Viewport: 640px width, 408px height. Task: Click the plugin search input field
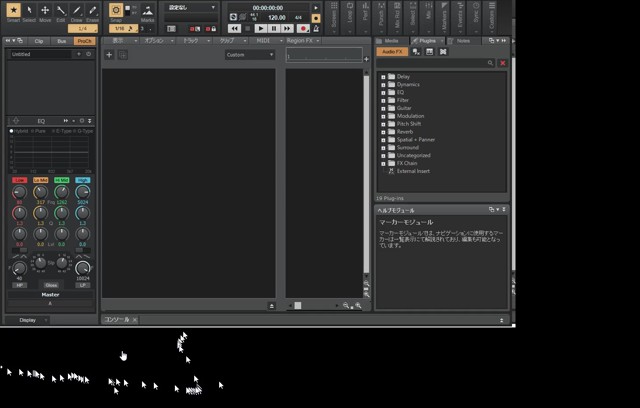(x=436, y=63)
